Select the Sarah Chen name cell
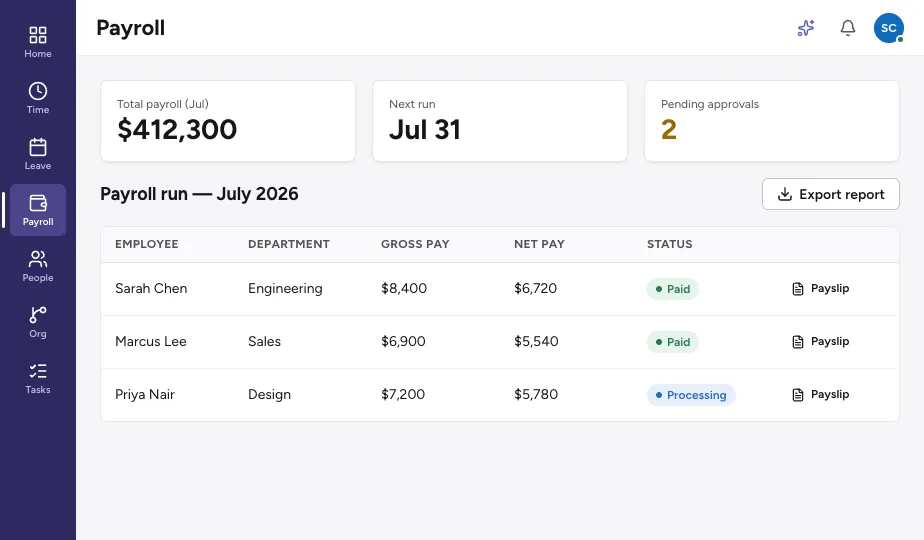This screenshot has width=924, height=540. 151,288
